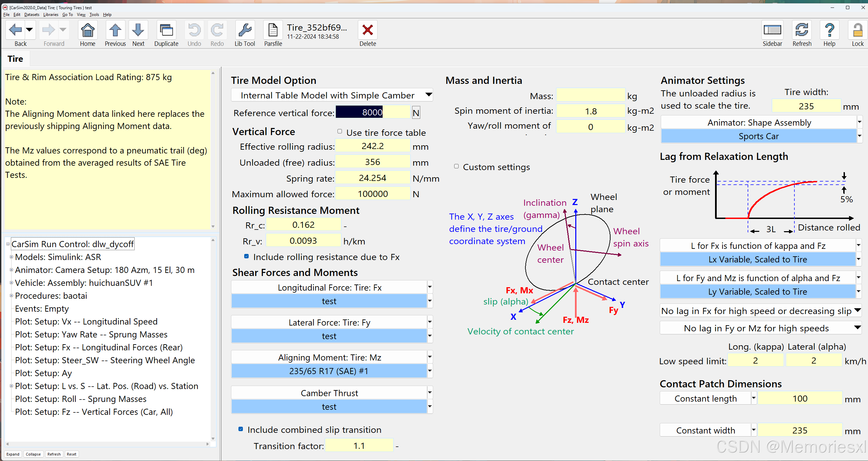Open Tire Model Option dropdown

429,95
